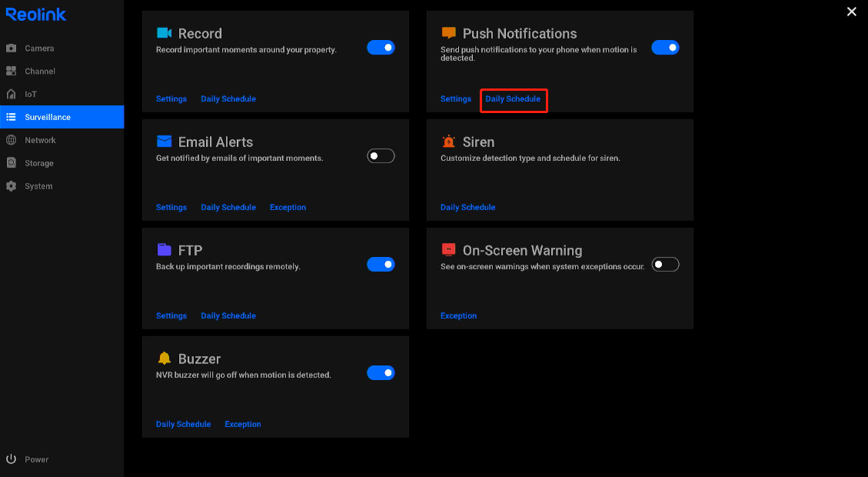Click 'Record important moments around your property' text
Viewport: 868px width, 477px height.
pyautogui.click(x=246, y=49)
